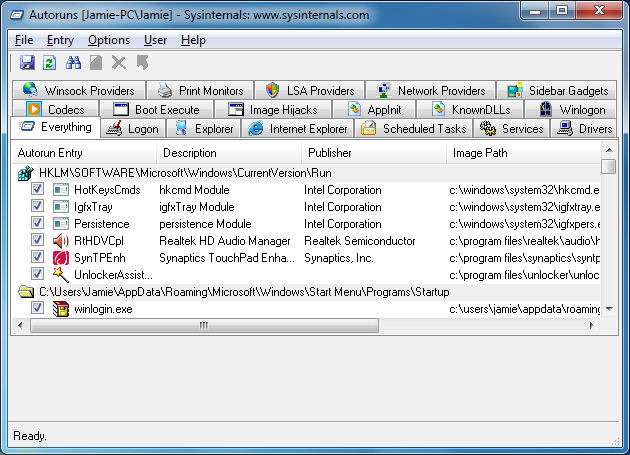Click the Jump to entry toolbar icon
This screenshot has height=455, width=630.
[142, 63]
